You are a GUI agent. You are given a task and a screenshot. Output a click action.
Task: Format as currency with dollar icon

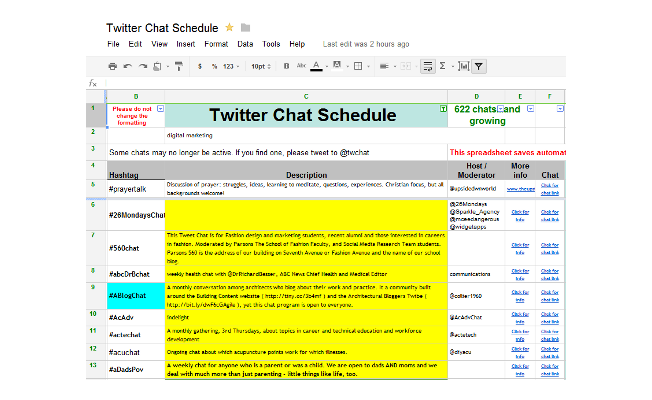pos(200,67)
